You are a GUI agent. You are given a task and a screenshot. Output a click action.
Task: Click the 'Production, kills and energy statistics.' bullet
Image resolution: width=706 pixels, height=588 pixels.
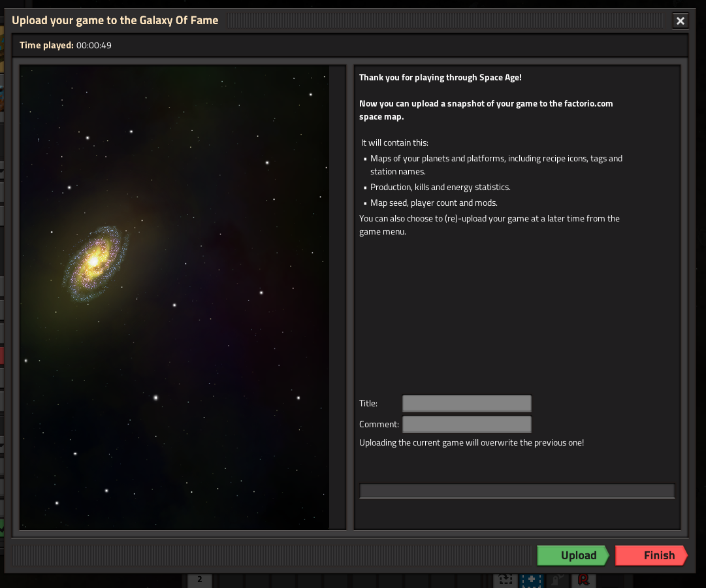440,187
